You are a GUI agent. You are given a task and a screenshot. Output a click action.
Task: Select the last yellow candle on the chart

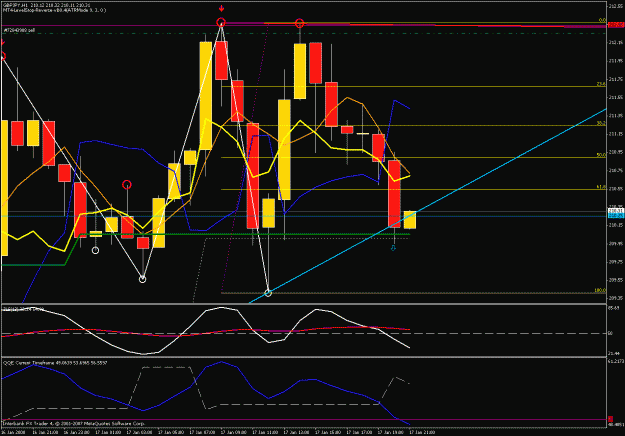pyautogui.click(x=410, y=220)
